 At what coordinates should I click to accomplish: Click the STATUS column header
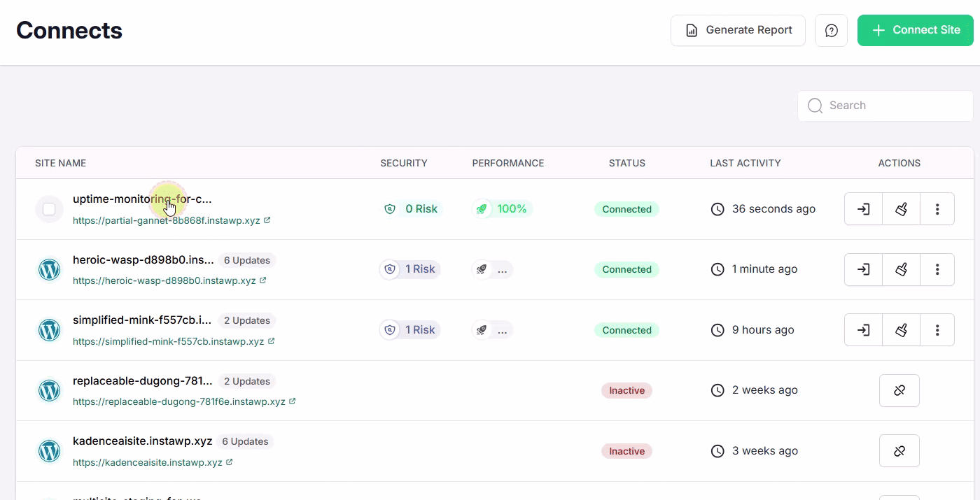[627, 163]
